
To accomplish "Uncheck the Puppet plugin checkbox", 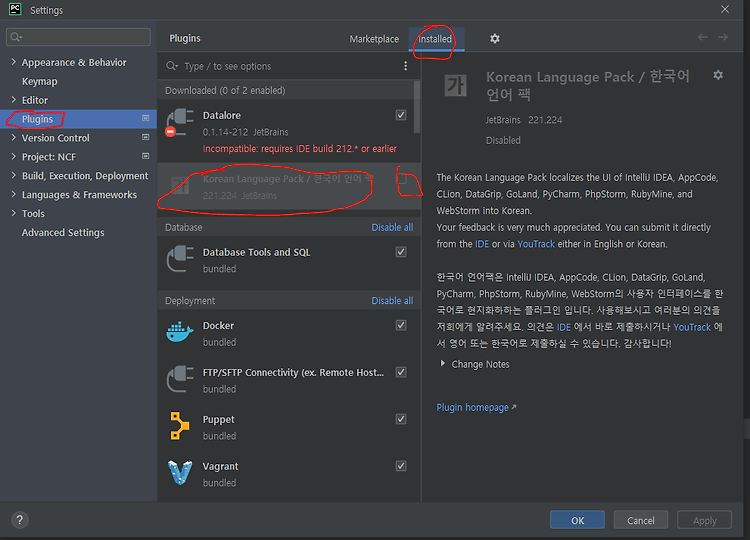I will pyautogui.click(x=401, y=419).
